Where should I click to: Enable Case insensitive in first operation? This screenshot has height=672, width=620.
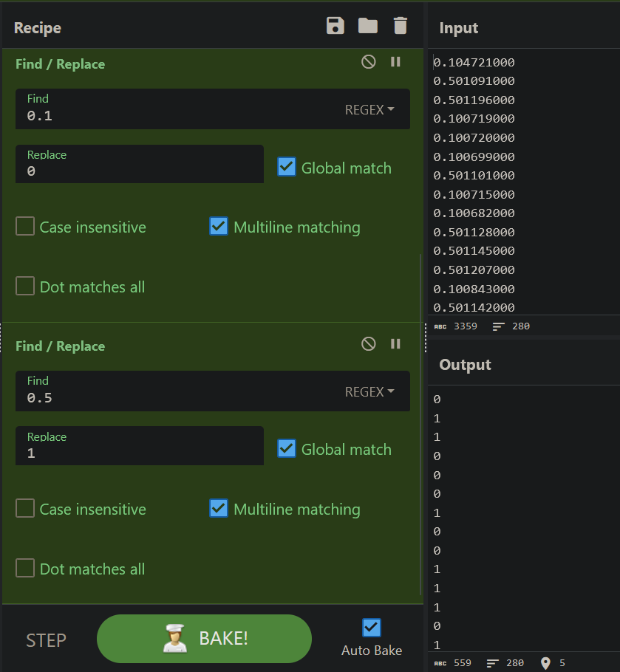pyautogui.click(x=25, y=226)
